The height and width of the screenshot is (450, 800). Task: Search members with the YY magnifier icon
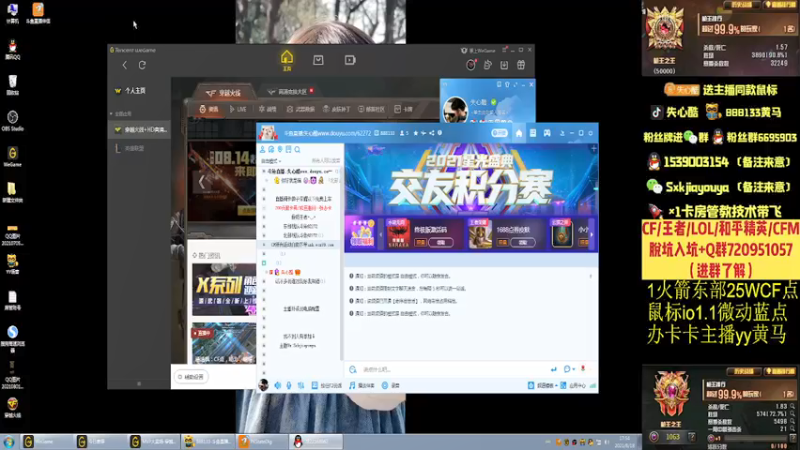click(297, 149)
